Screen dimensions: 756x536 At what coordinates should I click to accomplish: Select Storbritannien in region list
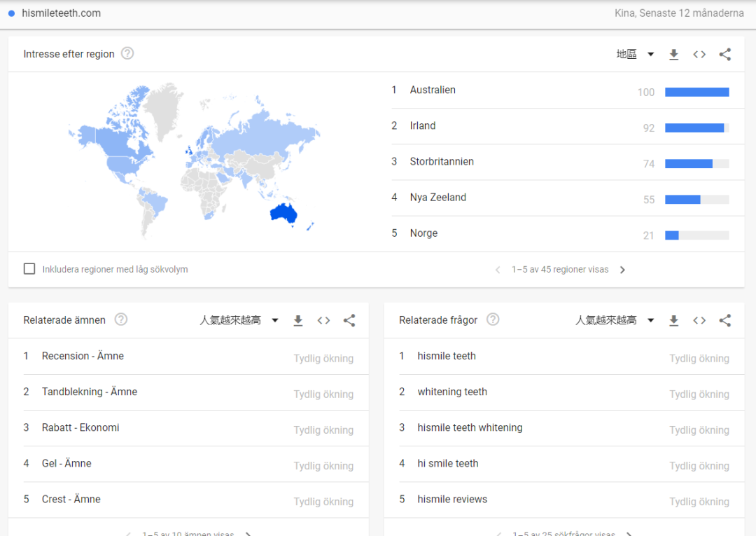click(x=568, y=162)
